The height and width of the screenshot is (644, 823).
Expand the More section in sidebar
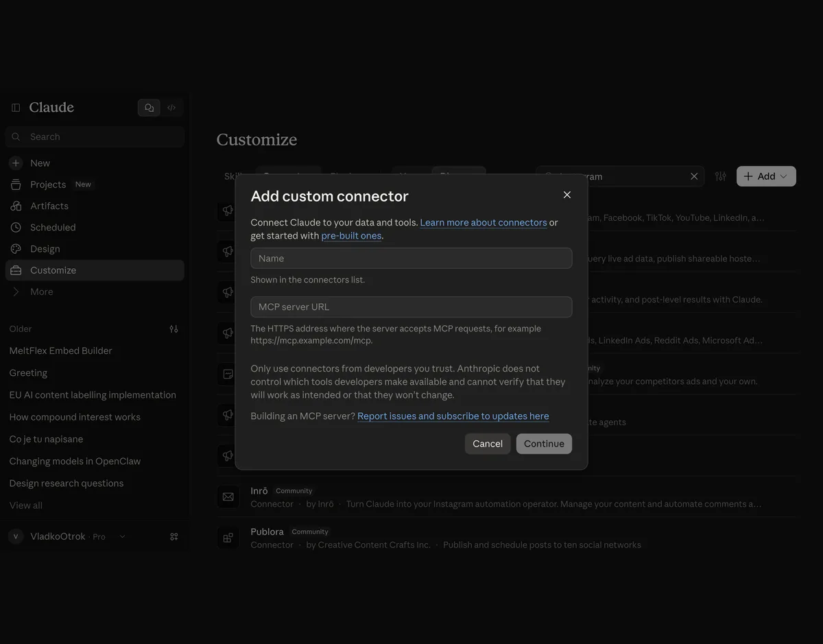[95, 291]
